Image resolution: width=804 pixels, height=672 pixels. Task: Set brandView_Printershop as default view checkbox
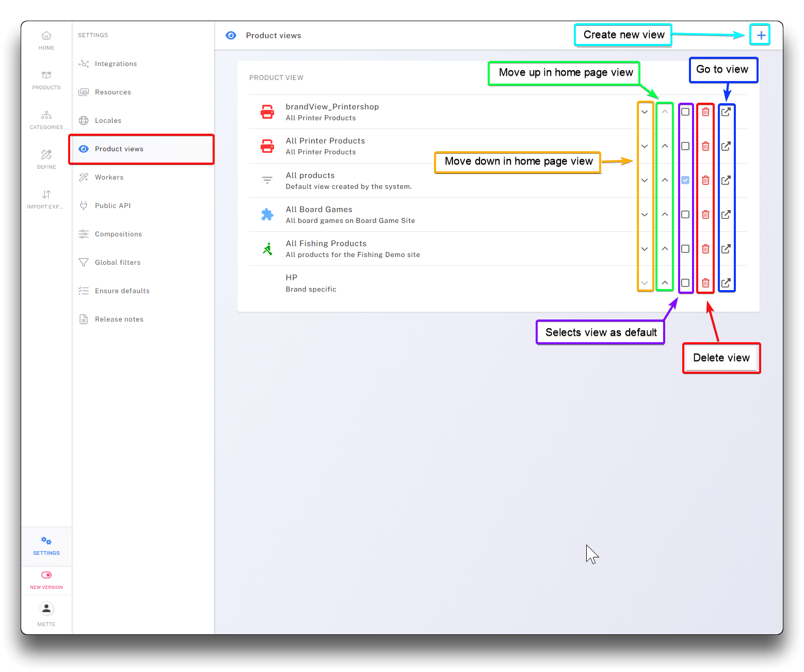(685, 111)
